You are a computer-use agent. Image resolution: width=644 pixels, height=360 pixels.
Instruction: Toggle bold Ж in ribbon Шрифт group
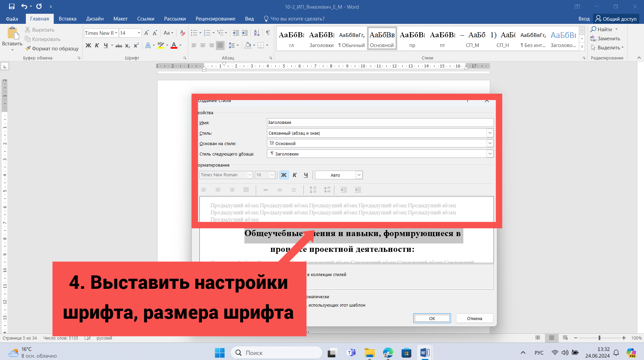click(x=88, y=45)
